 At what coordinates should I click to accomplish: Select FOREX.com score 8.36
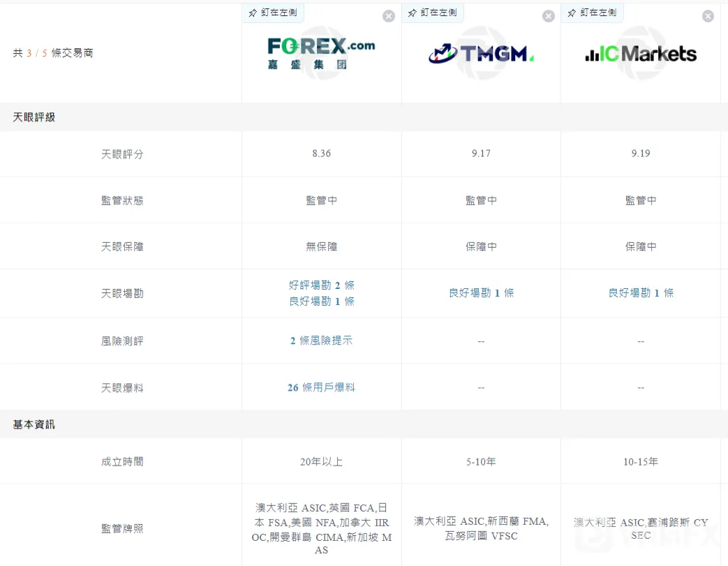tap(321, 154)
